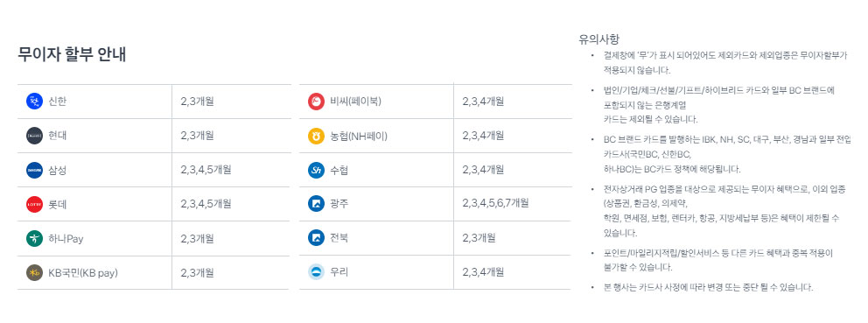Select the 비씨(페이북) 2,3,4개월 cell
The width and height of the screenshot is (868, 323).
[513, 102]
